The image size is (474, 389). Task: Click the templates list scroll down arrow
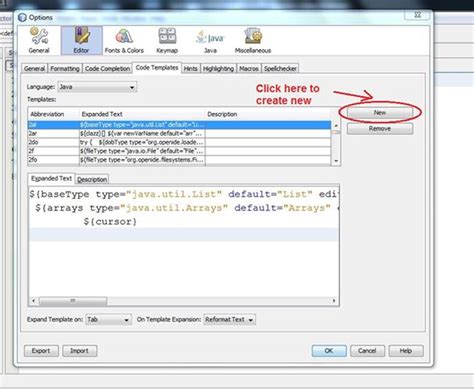tap(336, 161)
